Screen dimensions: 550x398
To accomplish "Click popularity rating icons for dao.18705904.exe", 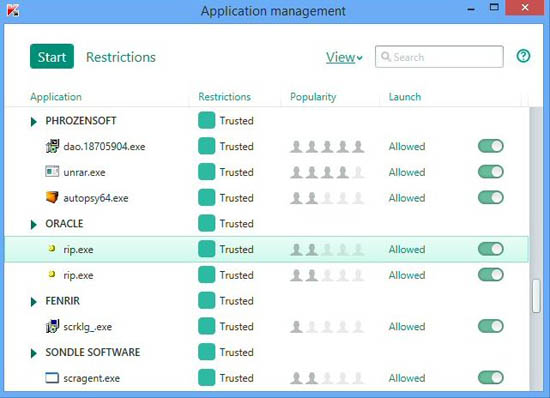I will coord(327,147).
